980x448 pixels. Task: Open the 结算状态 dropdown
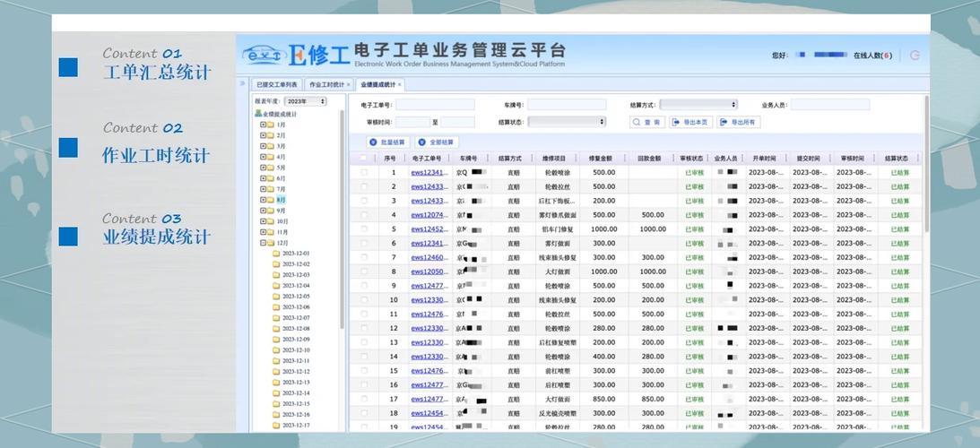coord(567,122)
